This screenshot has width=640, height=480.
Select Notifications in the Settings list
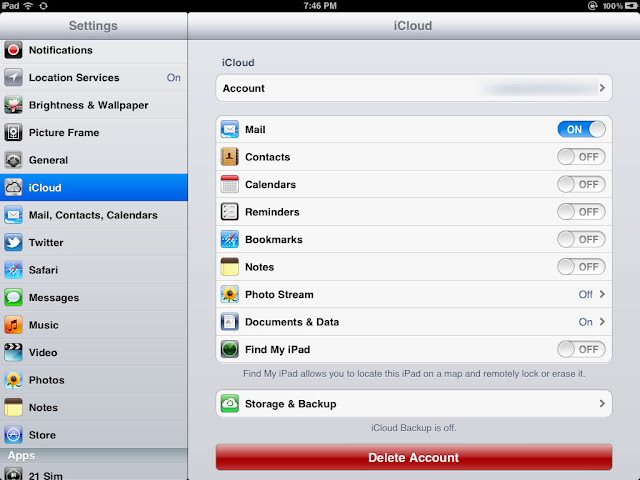click(x=94, y=50)
